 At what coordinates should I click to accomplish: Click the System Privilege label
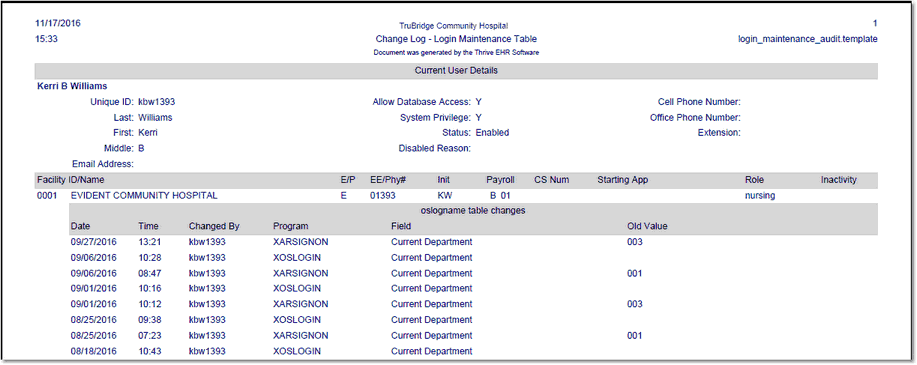pyautogui.click(x=436, y=117)
